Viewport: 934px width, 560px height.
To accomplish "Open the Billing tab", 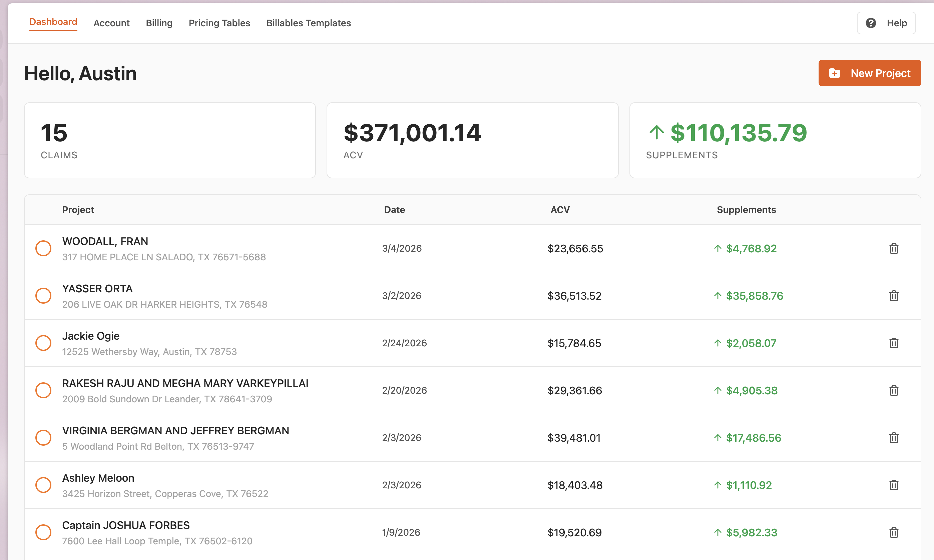I will pos(159,23).
